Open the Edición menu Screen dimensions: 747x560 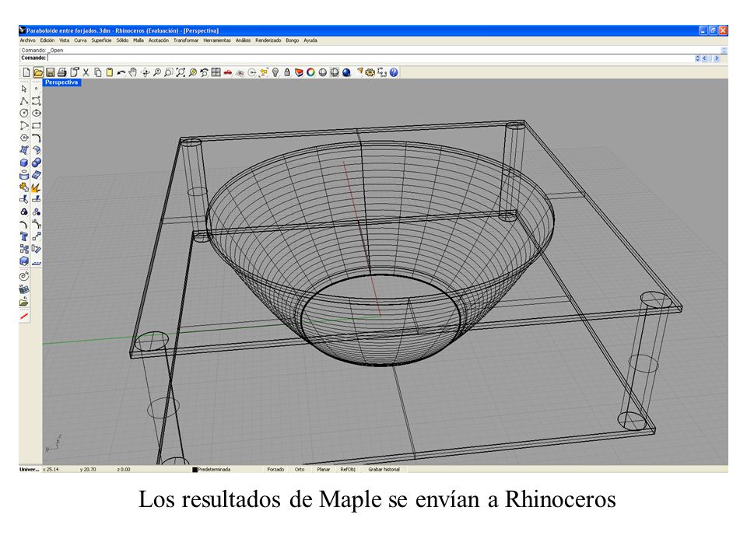pyautogui.click(x=47, y=40)
